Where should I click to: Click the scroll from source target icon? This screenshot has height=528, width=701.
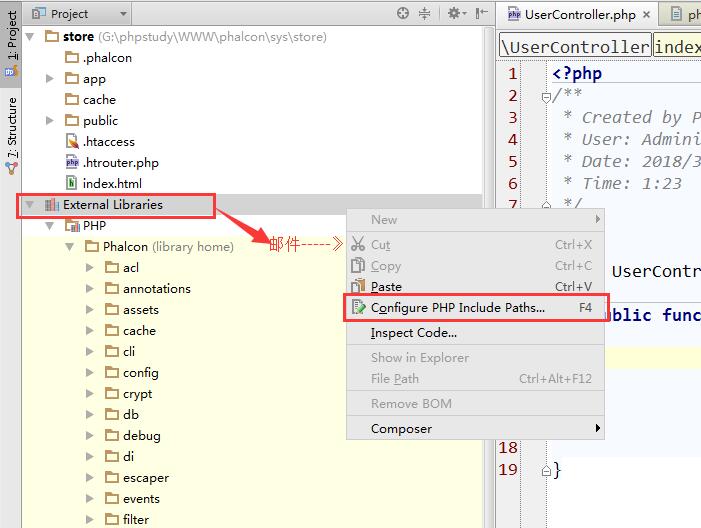click(x=403, y=13)
